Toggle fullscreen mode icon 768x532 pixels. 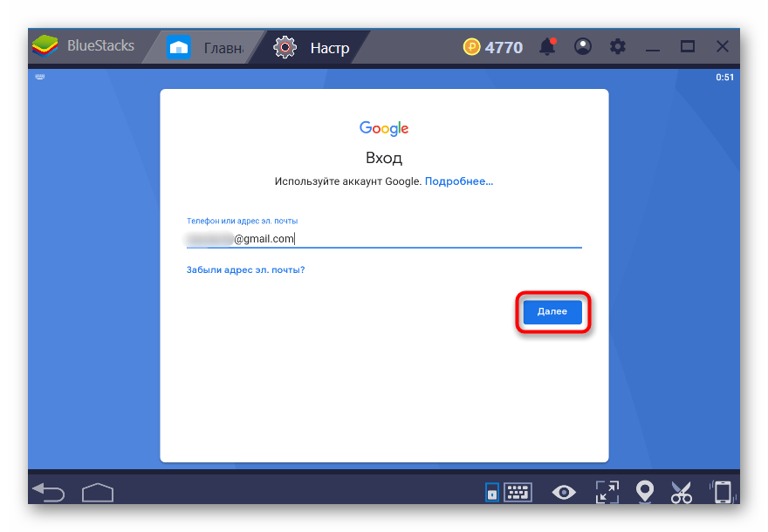coord(607,493)
